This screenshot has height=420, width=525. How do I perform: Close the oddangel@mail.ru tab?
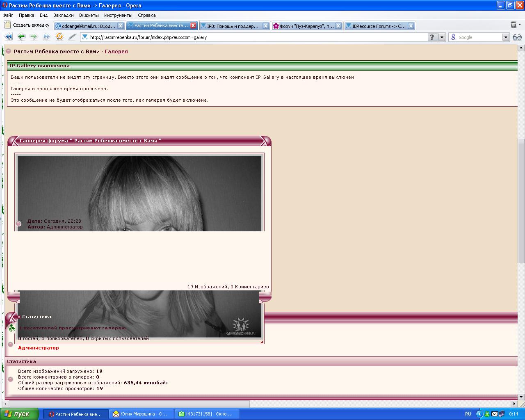tap(121, 26)
